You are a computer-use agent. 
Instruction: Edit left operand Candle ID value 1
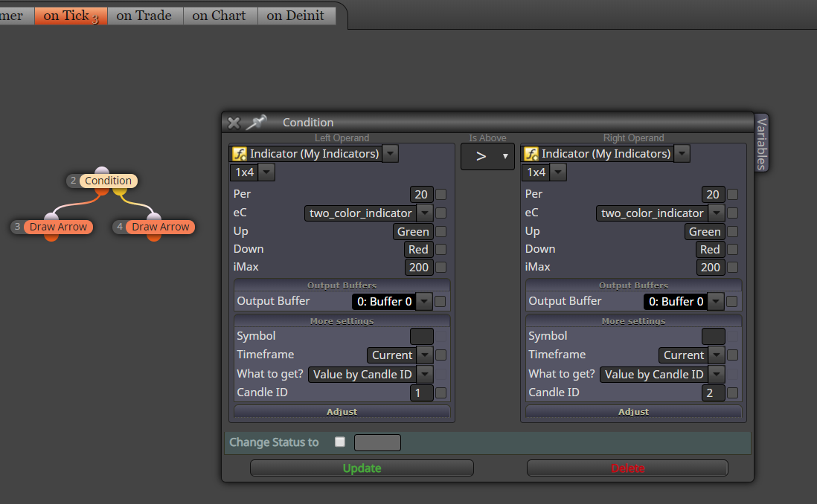point(421,393)
